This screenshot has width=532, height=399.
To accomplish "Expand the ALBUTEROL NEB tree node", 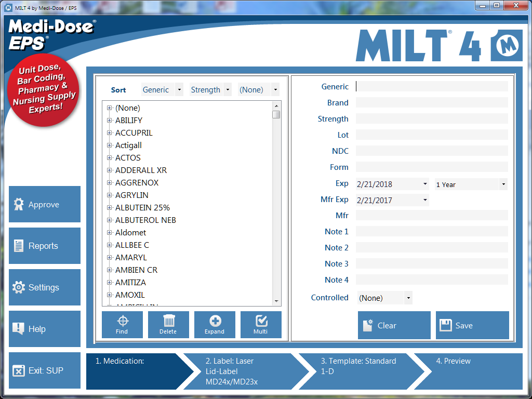I will tap(109, 220).
